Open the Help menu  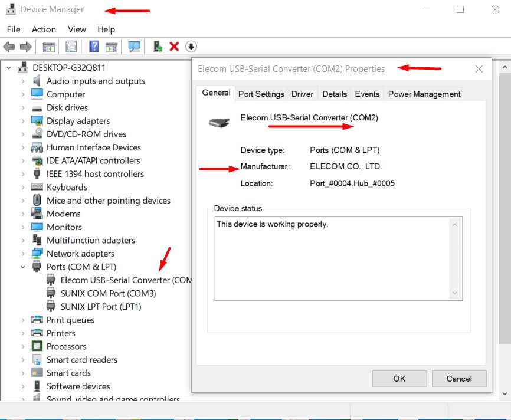tap(106, 29)
